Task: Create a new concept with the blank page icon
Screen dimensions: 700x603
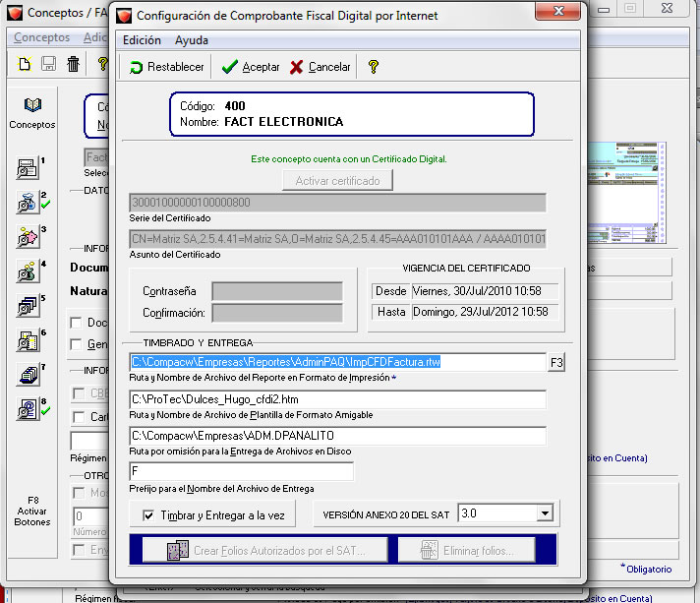Action: [x=26, y=64]
